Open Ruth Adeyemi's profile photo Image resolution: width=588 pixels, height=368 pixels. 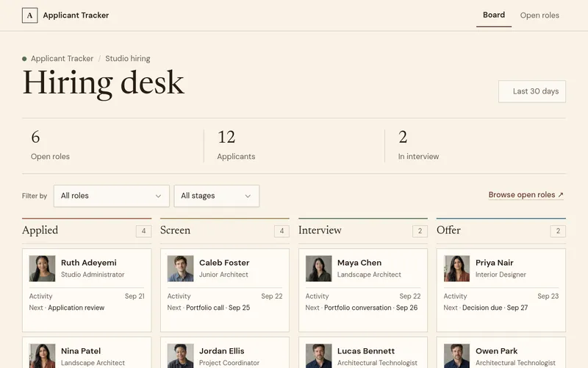[x=42, y=269]
